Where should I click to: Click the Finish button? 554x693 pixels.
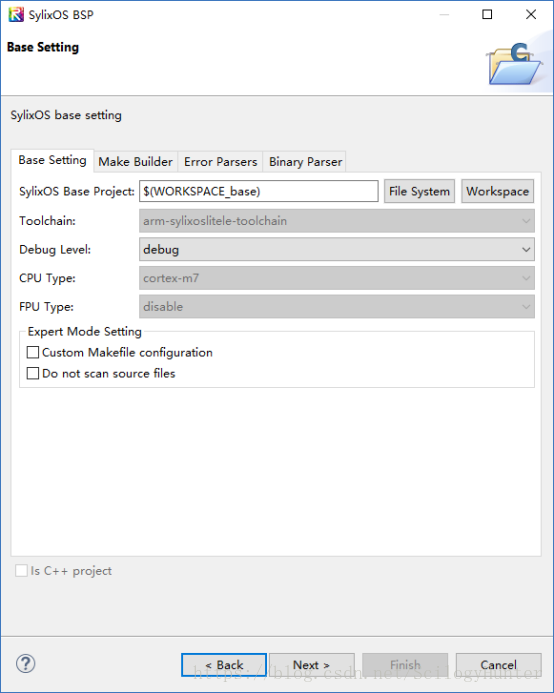[405, 665]
